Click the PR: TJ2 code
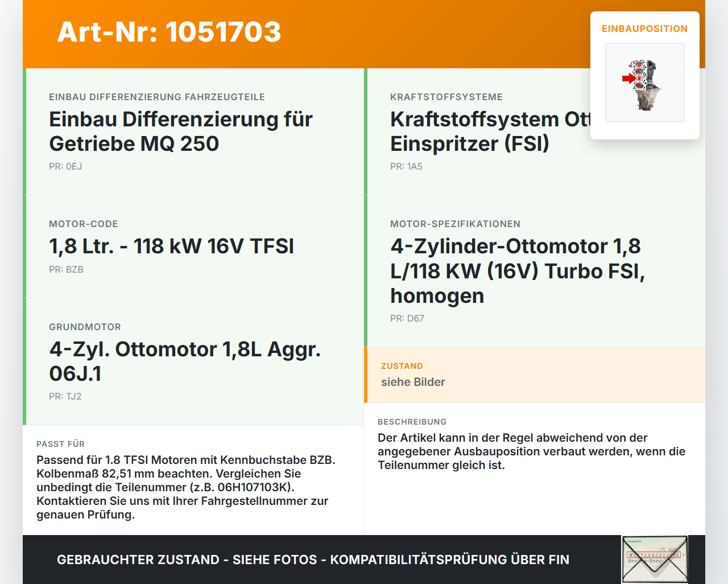The height and width of the screenshot is (584, 728). pos(65,397)
